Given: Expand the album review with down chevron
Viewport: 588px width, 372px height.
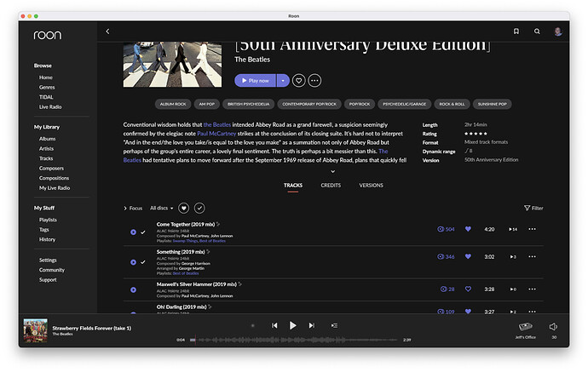Looking at the screenshot, I should click(x=332, y=171).
